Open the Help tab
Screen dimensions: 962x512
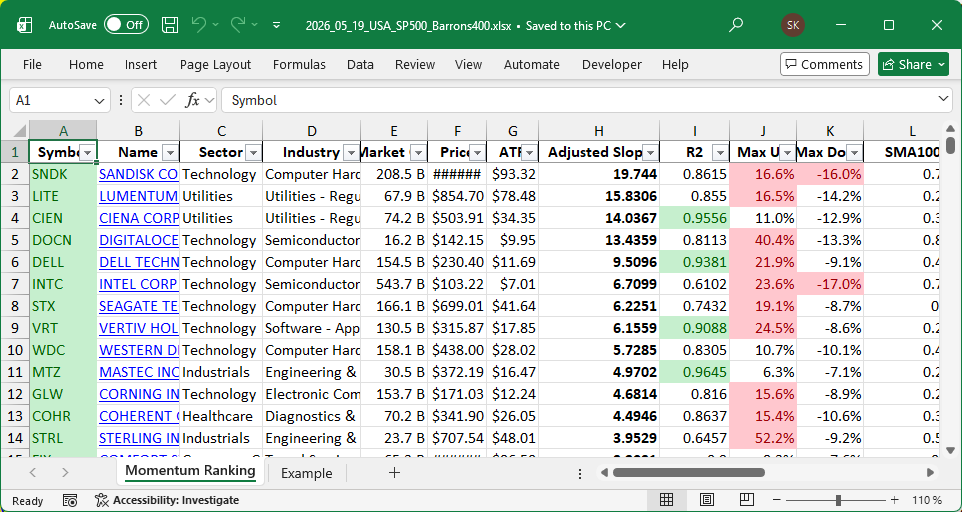click(x=675, y=64)
